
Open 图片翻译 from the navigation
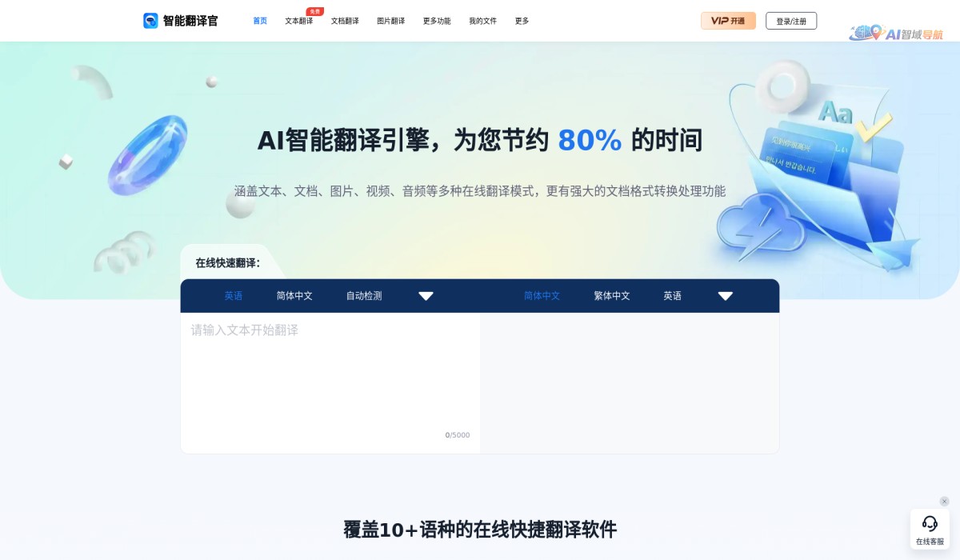(390, 22)
